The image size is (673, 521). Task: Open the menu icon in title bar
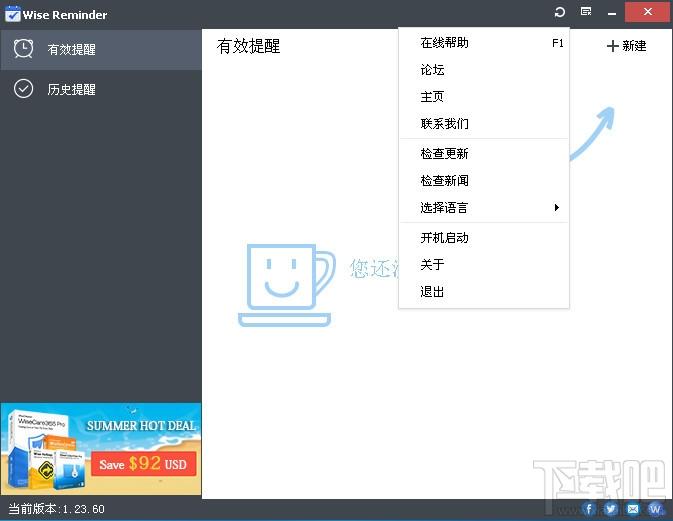point(586,12)
